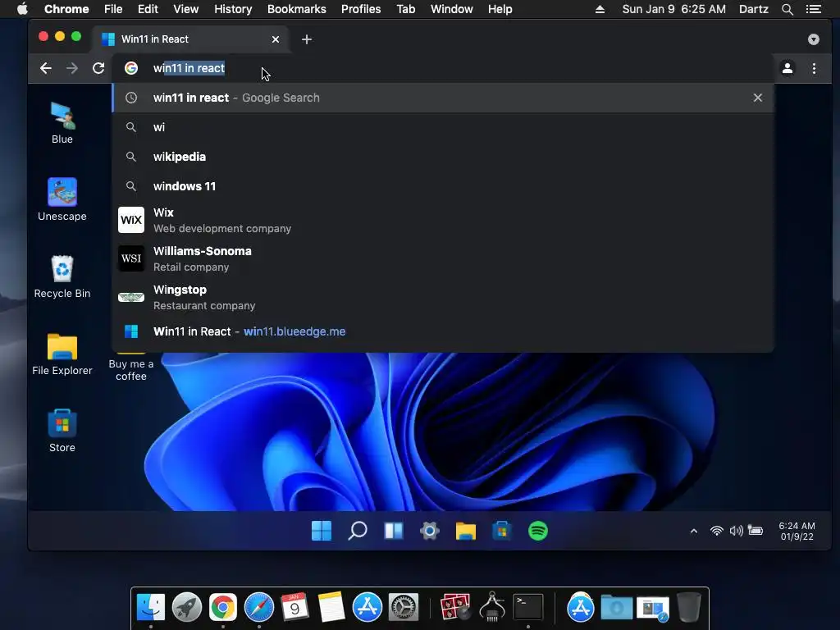Choose the Wix web development company suggestion
Image resolution: width=840 pixels, height=630 pixels.
click(x=442, y=220)
